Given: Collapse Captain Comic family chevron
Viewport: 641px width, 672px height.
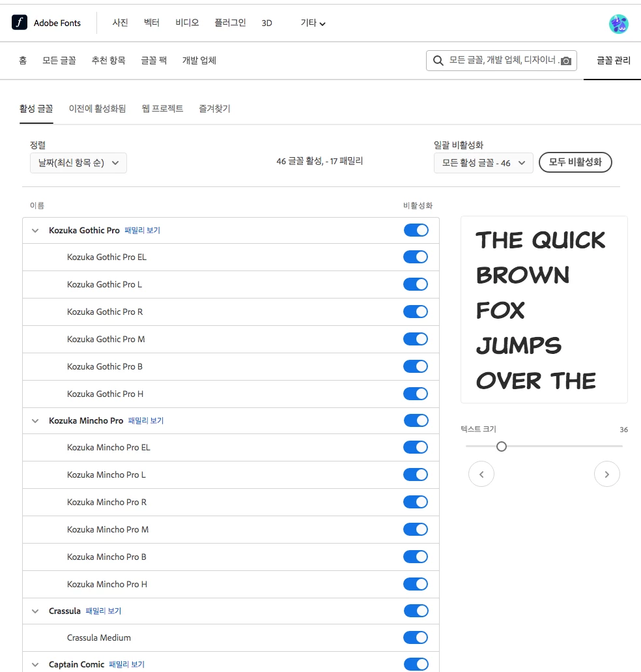Looking at the screenshot, I should click(x=35, y=665).
